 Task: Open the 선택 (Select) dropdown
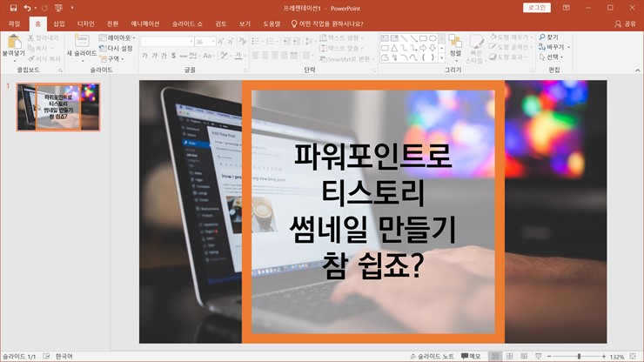(551, 57)
